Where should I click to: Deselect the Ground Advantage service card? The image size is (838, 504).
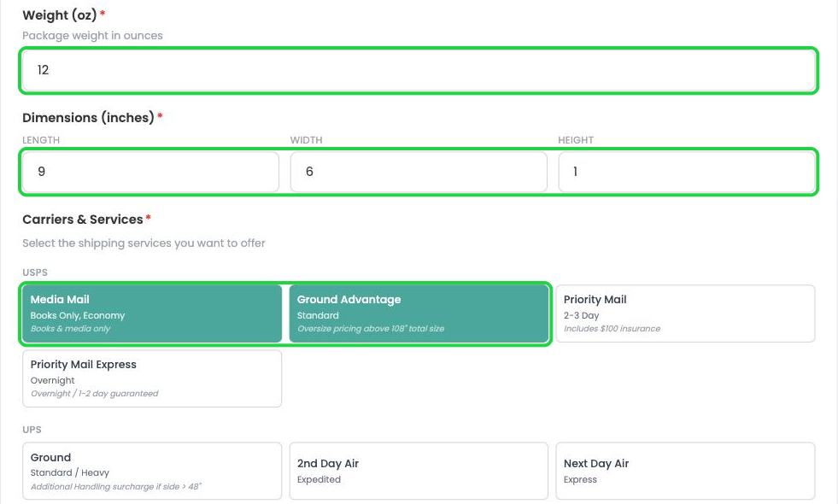419,314
